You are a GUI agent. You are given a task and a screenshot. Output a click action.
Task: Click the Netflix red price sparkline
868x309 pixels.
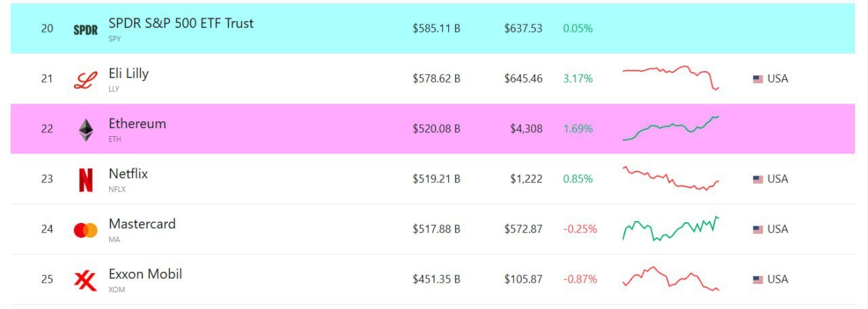tap(671, 178)
